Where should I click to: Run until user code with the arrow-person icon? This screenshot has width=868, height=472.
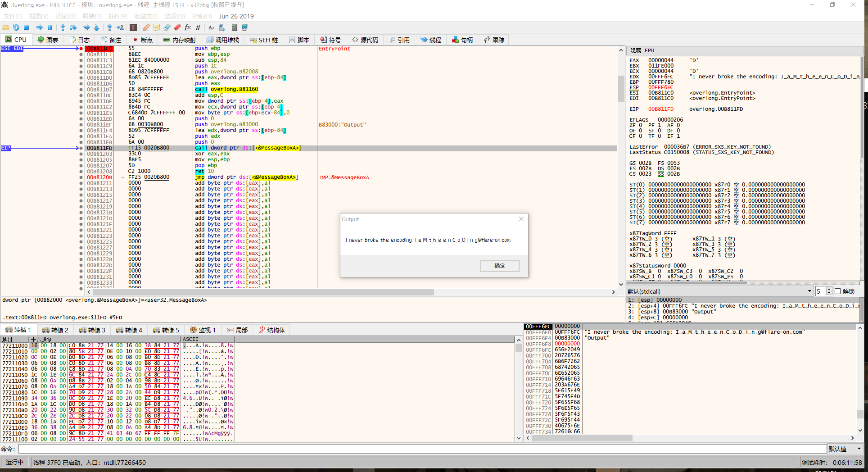point(120,27)
